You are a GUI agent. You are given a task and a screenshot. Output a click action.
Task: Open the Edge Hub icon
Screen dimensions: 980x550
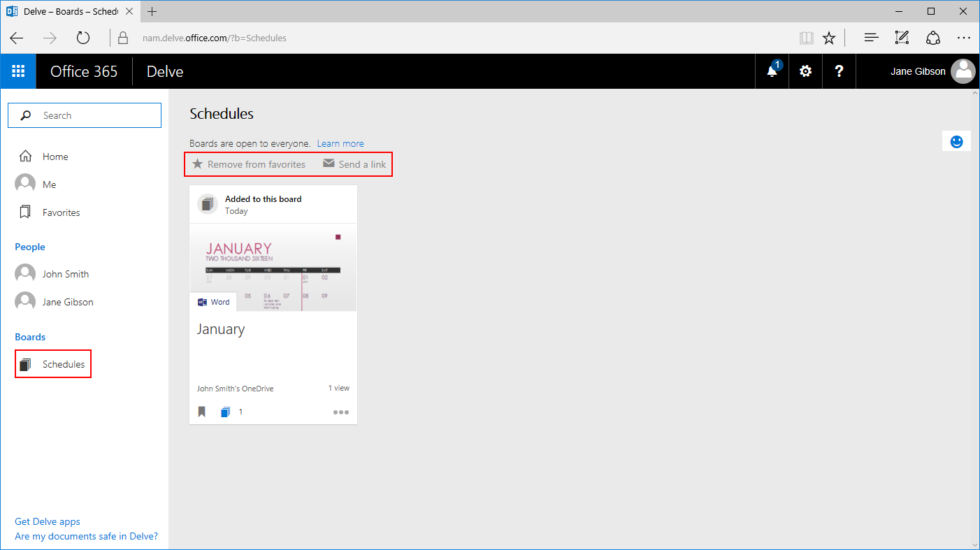tap(871, 38)
